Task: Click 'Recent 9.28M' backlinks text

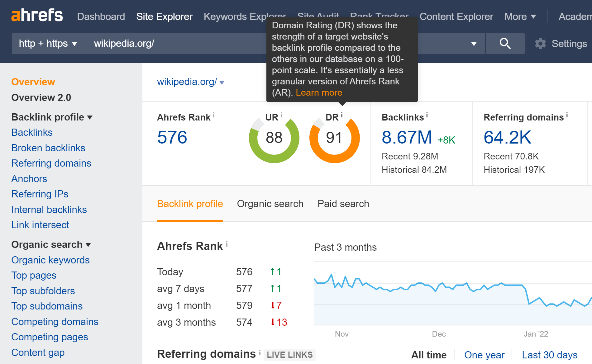Action: point(410,156)
